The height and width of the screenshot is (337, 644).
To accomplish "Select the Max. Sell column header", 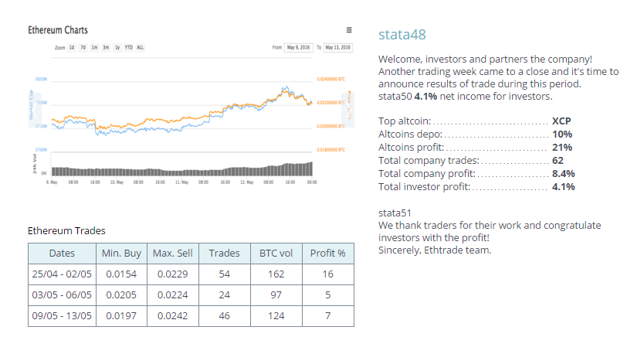I will point(173,254).
